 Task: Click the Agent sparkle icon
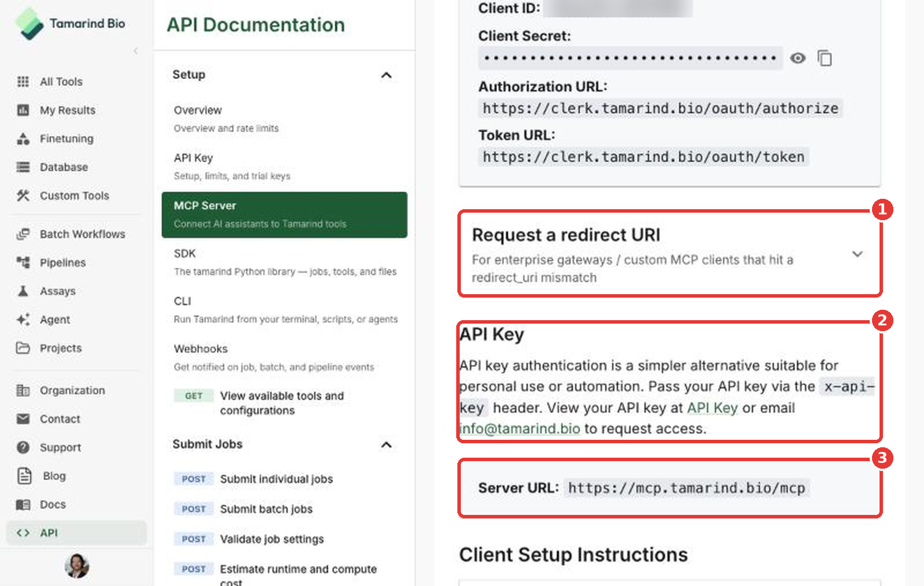point(23,320)
